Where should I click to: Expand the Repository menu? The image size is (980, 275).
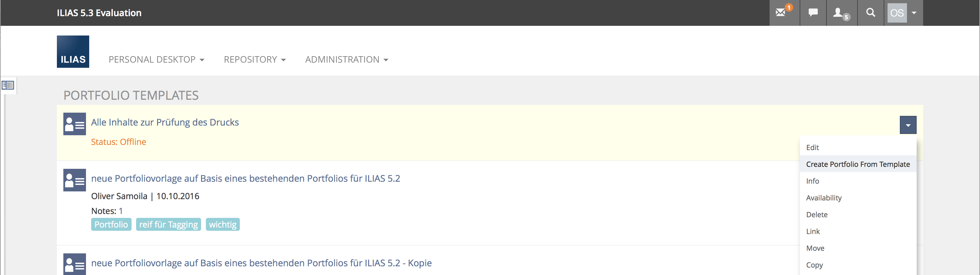(254, 60)
